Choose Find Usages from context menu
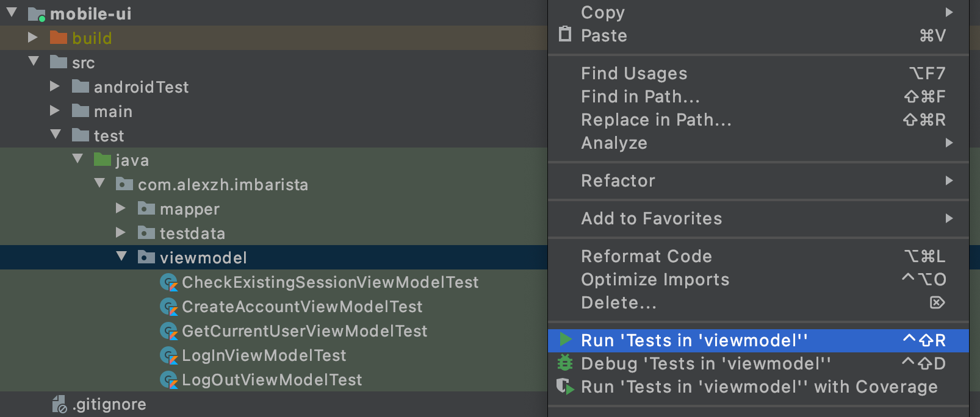The width and height of the screenshot is (980, 417). pyautogui.click(x=634, y=74)
